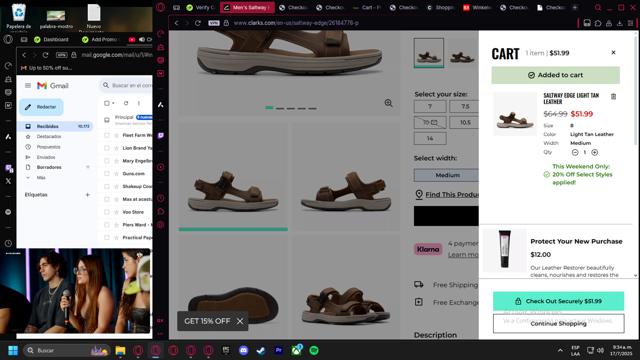Remove Saltway Edge item with trash icon
The width and height of the screenshot is (640, 360).
tap(613, 97)
